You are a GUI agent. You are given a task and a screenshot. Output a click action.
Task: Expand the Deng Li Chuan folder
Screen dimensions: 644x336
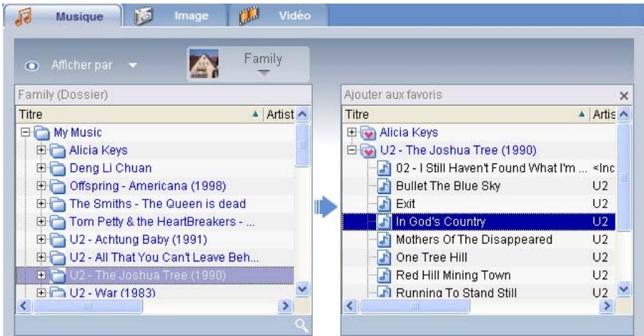pyautogui.click(x=41, y=168)
